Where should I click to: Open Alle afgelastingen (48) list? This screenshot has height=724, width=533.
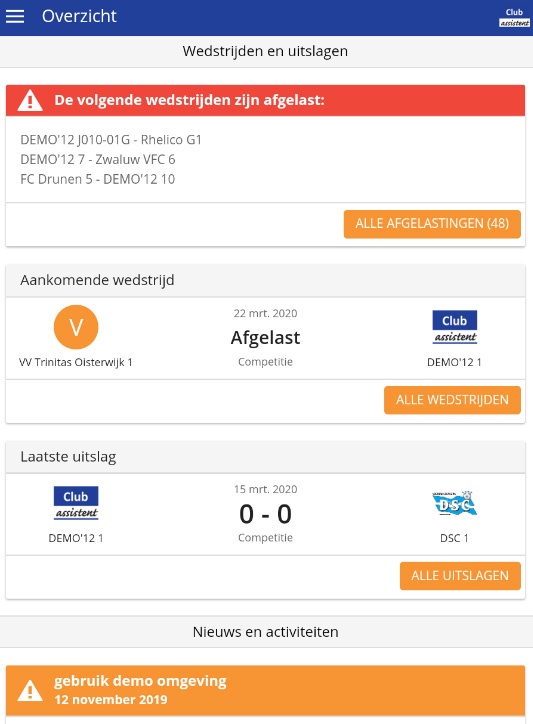432,224
